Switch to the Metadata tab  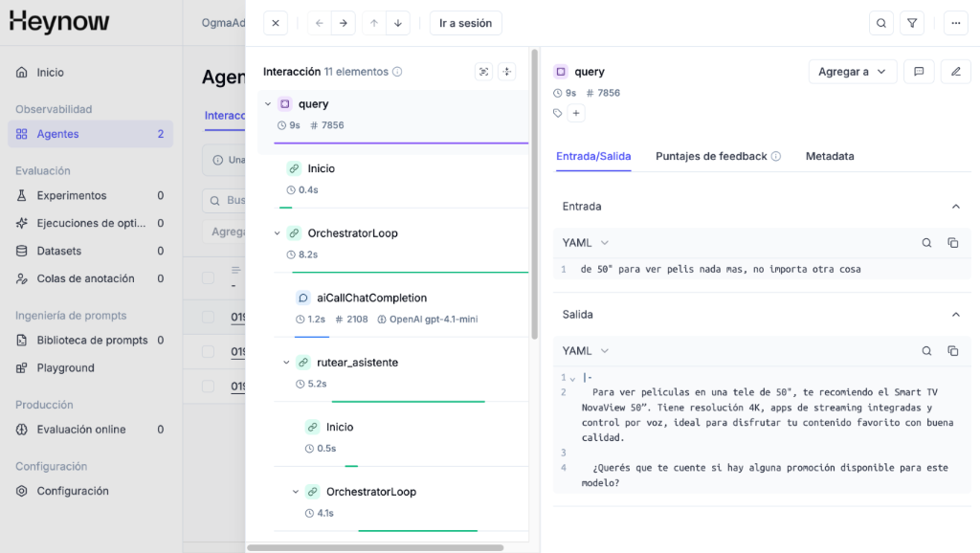pos(830,156)
